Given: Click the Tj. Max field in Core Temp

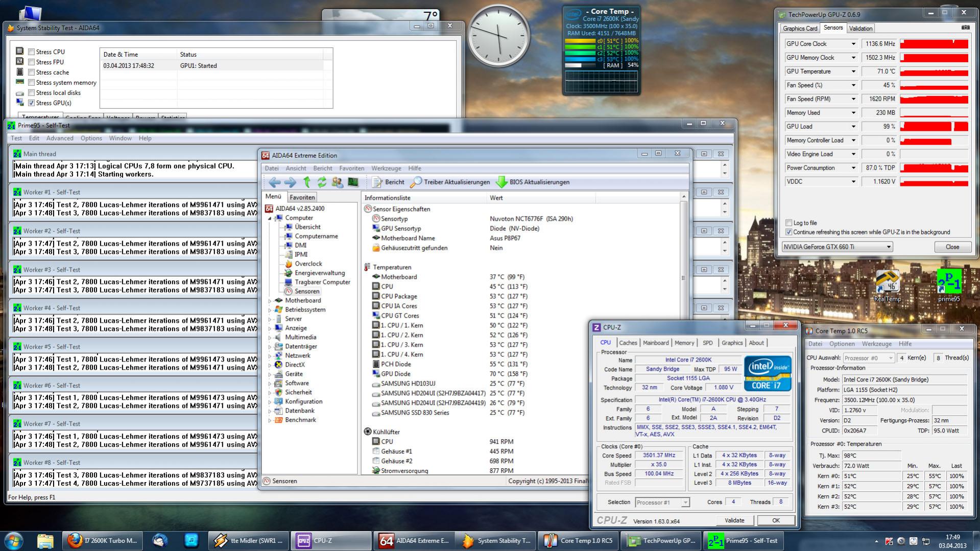Looking at the screenshot, I should pos(872,456).
